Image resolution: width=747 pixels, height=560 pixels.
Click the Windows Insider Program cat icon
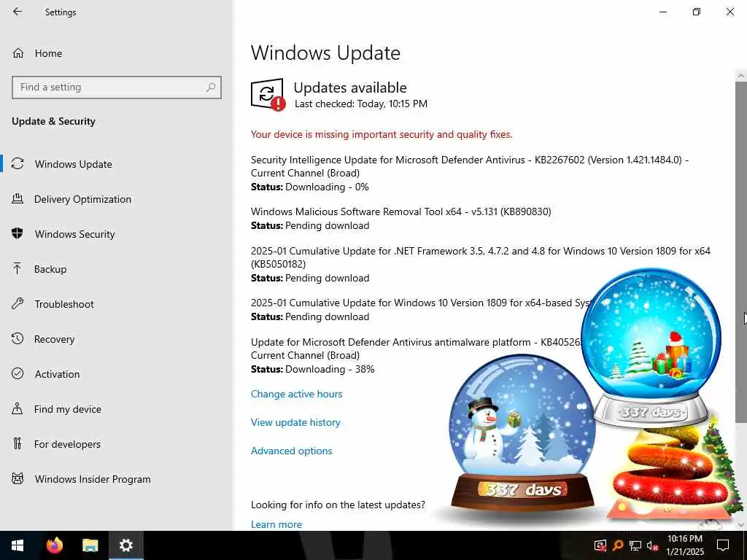[18, 478]
